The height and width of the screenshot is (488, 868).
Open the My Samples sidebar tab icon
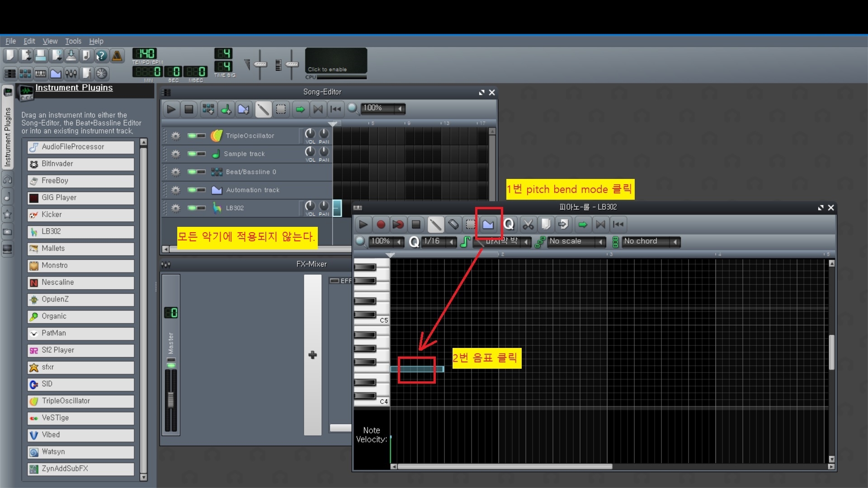pos(7,197)
